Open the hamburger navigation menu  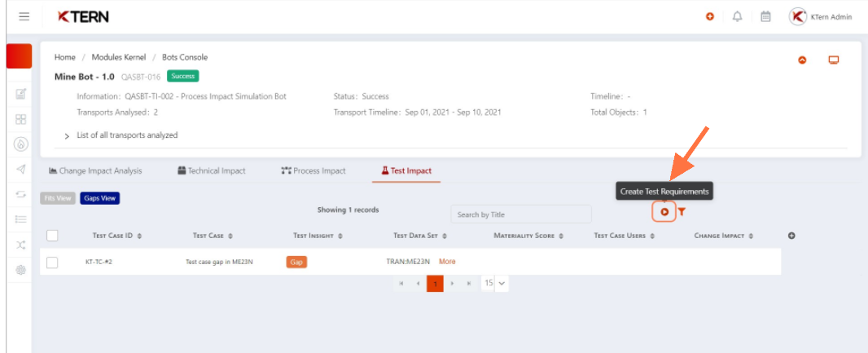[x=24, y=16]
